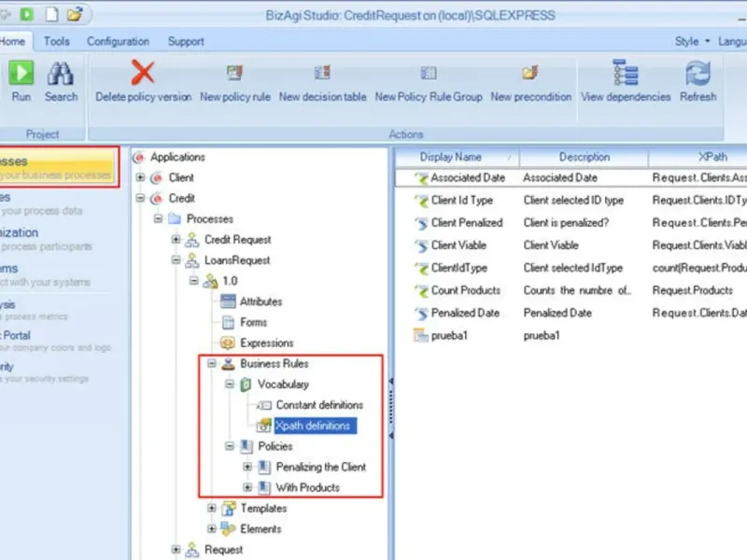The image size is (747, 560).
Task: Select the Client Id Type row
Action: point(571,201)
